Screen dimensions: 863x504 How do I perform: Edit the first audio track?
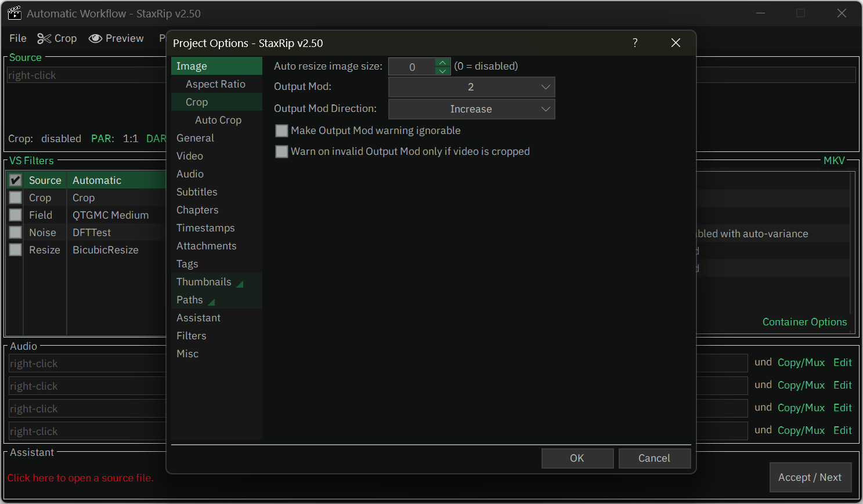point(842,362)
